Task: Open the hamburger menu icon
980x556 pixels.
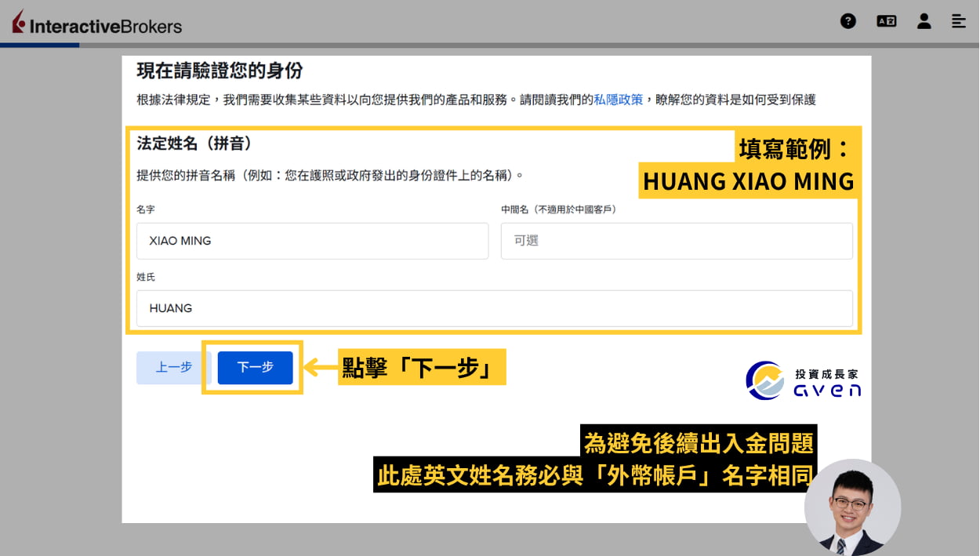Action: (x=959, y=21)
